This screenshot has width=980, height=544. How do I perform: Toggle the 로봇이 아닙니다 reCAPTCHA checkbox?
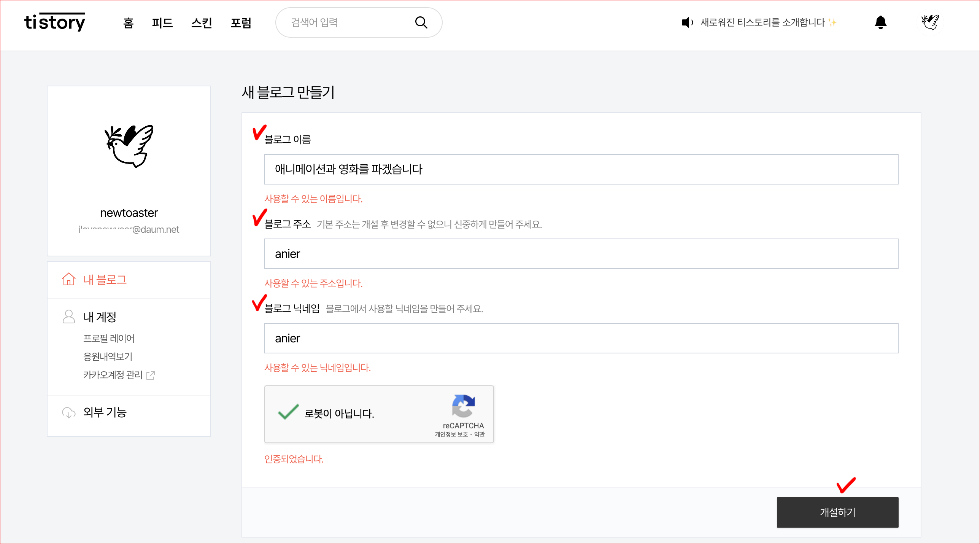[x=288, y=412]
